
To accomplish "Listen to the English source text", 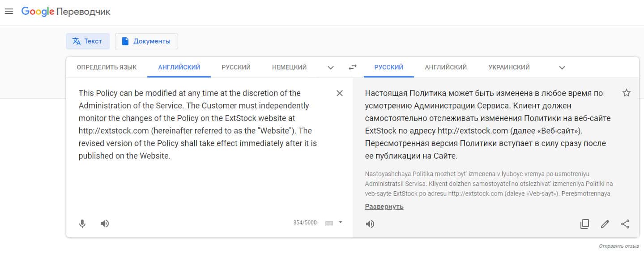I will [105, 224].
